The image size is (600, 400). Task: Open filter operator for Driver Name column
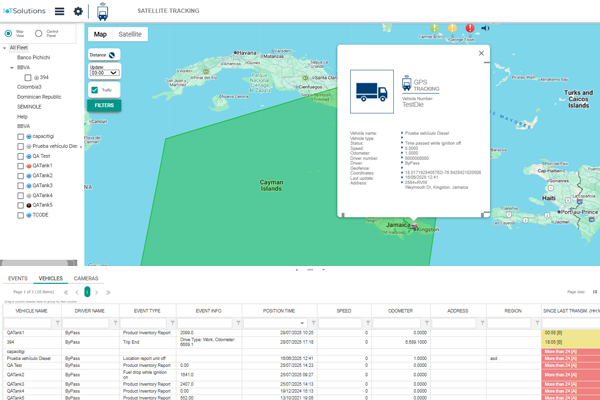(x=115, y=323)
